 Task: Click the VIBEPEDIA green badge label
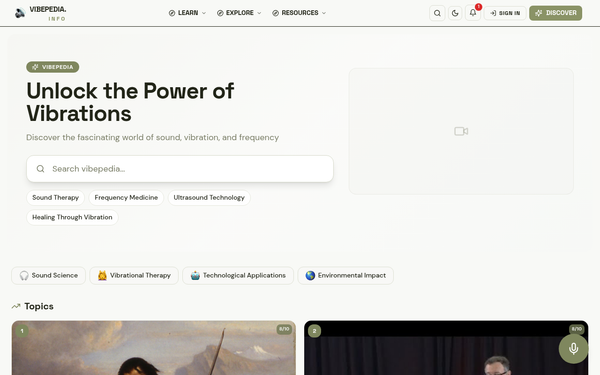[53, 67]
